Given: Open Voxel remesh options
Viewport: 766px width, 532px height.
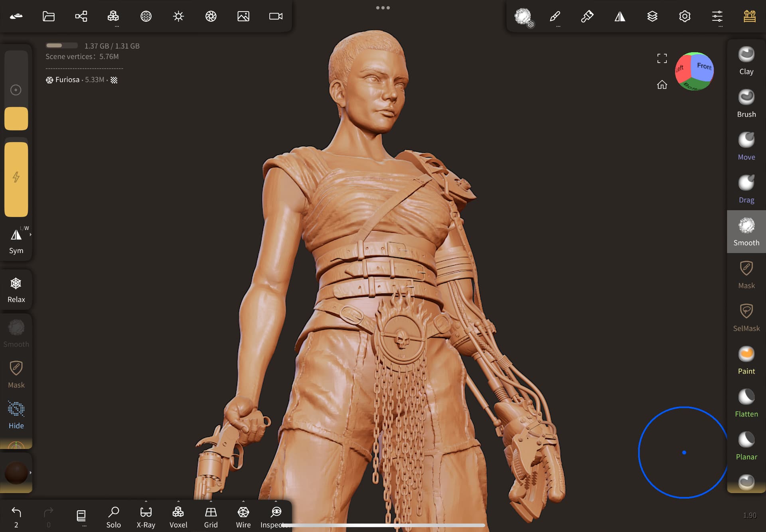Looking at the screenshot, I should point(178,517).
